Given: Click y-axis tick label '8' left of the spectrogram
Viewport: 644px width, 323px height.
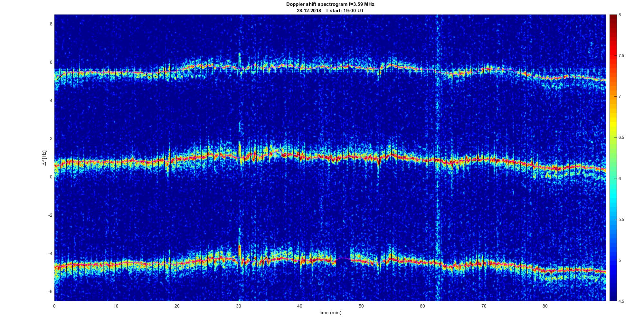Looking at the screenshot, I should click(x=51, y=24).
